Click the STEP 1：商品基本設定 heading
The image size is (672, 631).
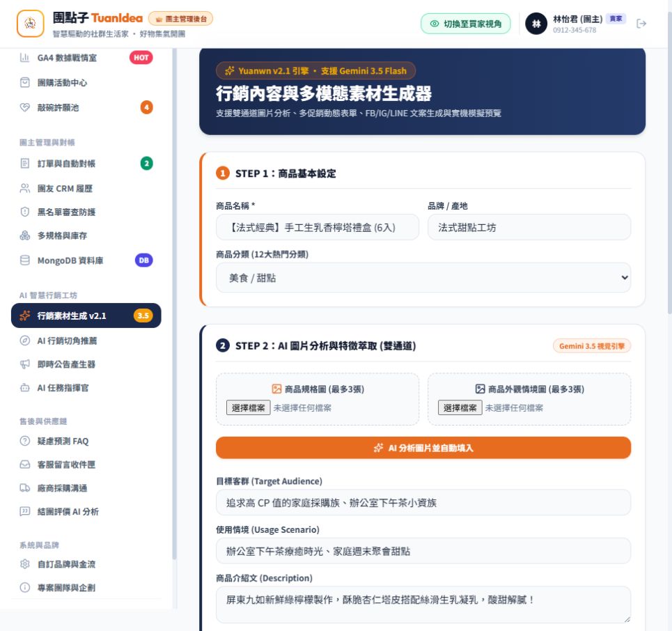coord(286,173)
